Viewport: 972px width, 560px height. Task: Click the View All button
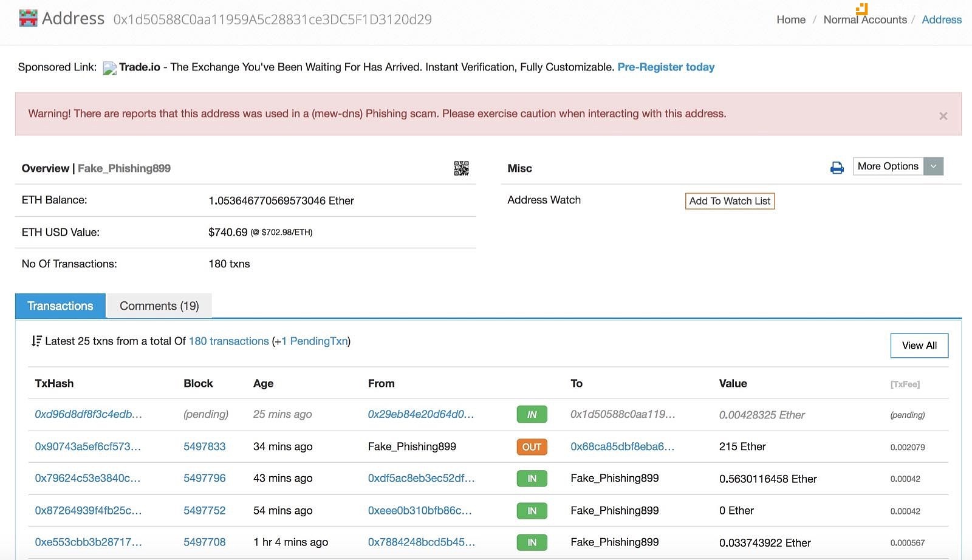919,346
